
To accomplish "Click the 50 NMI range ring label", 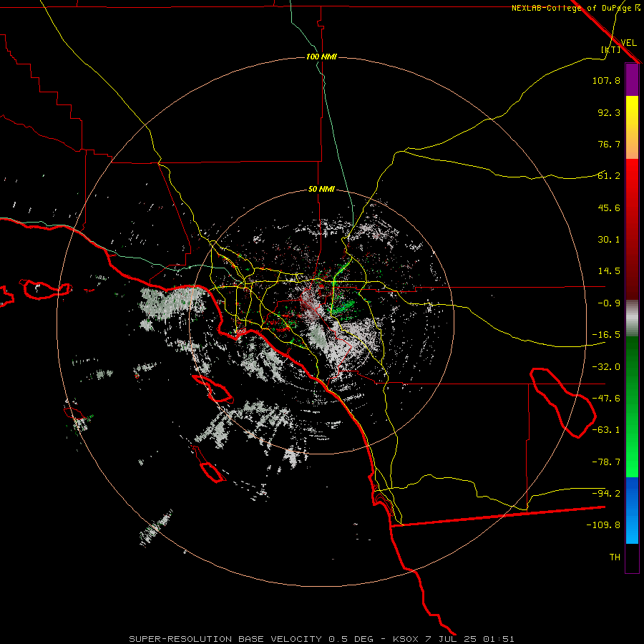I will click(321, 190).
